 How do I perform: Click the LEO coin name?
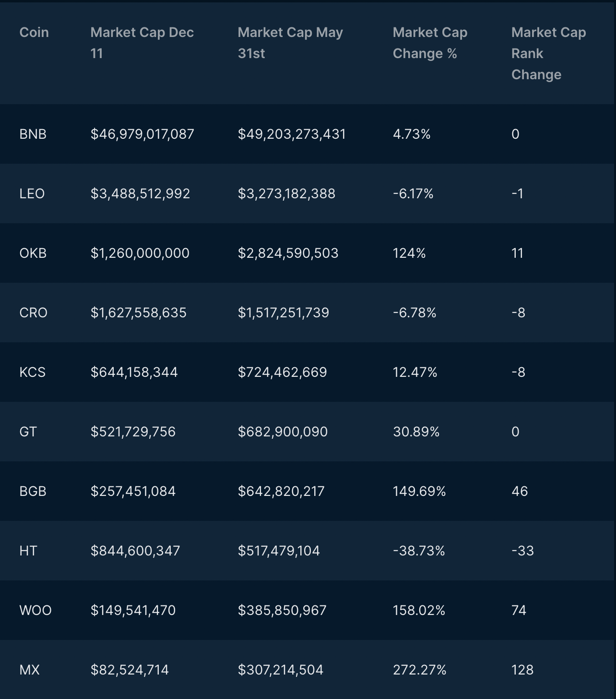click(x=32, y=193)
